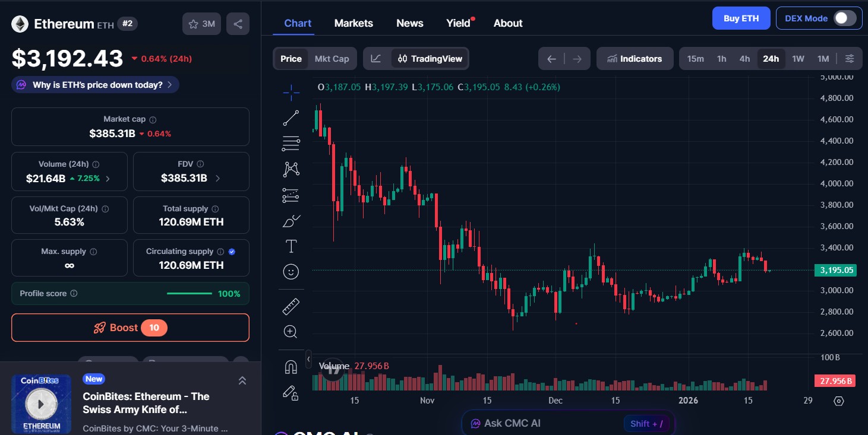
Task: Switch to the Markets tab
Action: [x=353, y=23]
